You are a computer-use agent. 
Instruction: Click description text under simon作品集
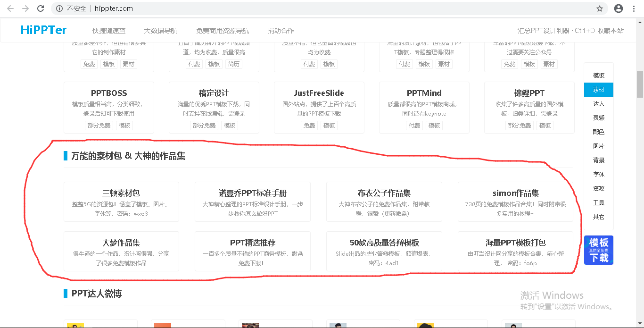tap(515, 209)
